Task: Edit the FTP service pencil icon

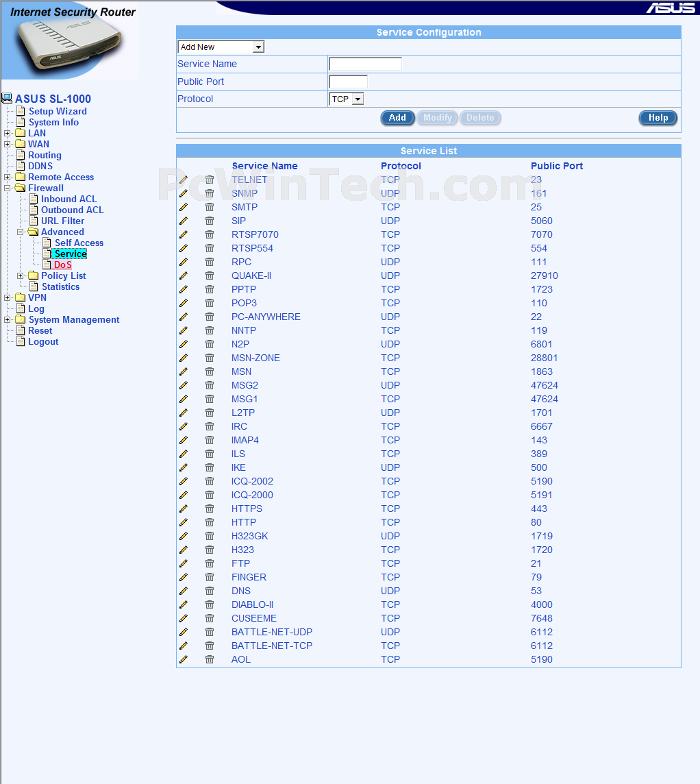Action: (184, 563)
